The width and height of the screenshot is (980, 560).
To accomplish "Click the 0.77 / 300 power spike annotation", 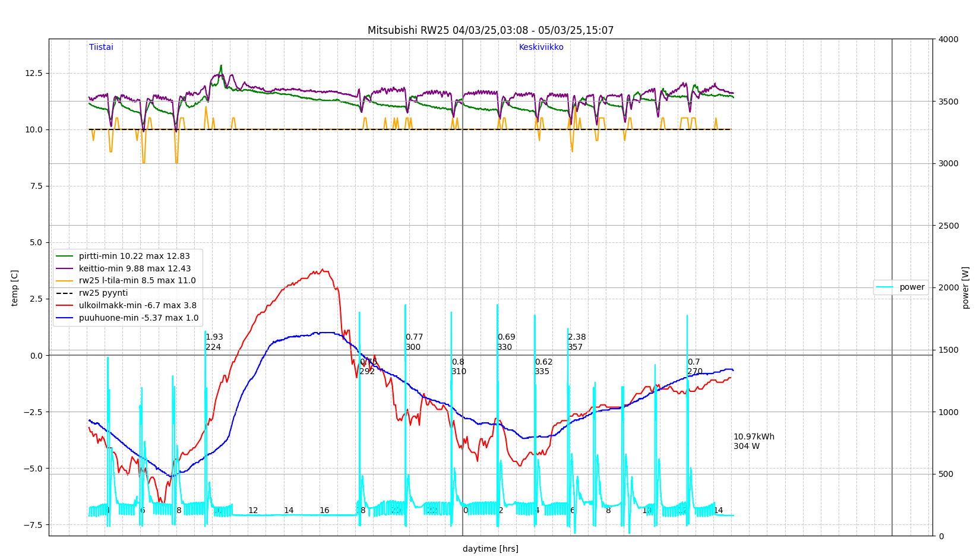I will click(414, 342).
